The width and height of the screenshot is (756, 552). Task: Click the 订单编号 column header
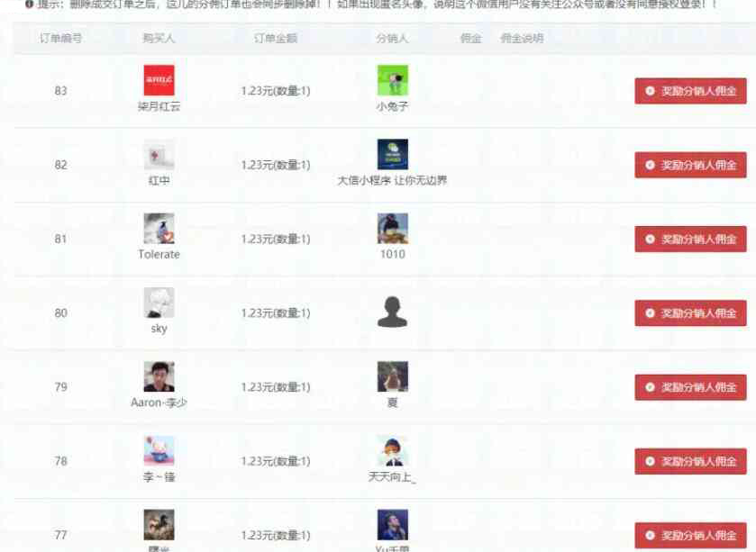[x=60, y=38]
